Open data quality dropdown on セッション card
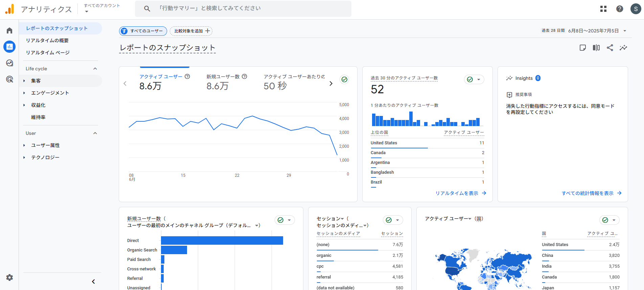 (393, 220)
